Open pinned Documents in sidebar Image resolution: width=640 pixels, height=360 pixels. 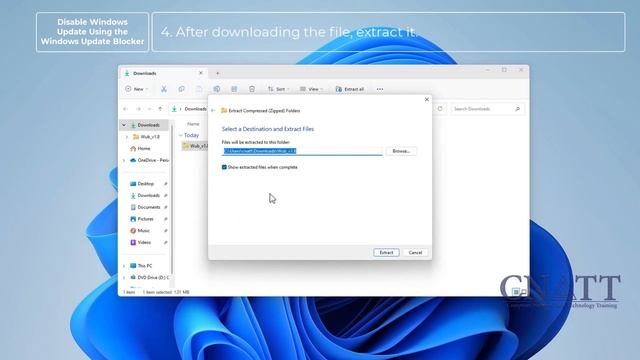point(145,207)
